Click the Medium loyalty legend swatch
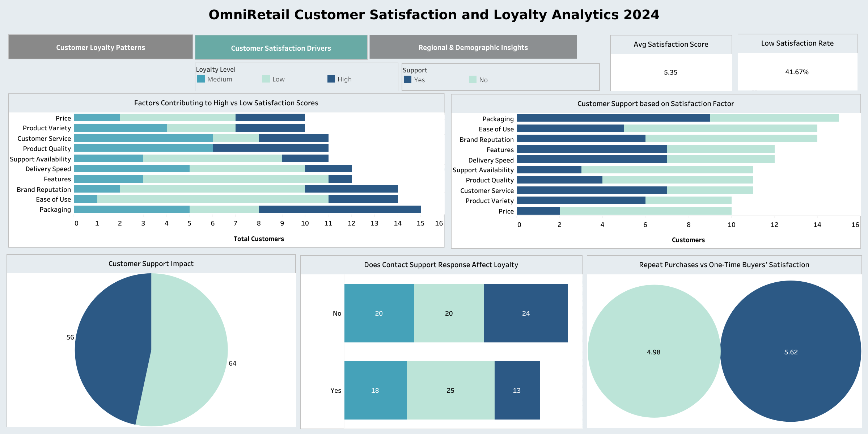This screenshot has width=868, height=434. pyautogui.click(x=201, y=79)
